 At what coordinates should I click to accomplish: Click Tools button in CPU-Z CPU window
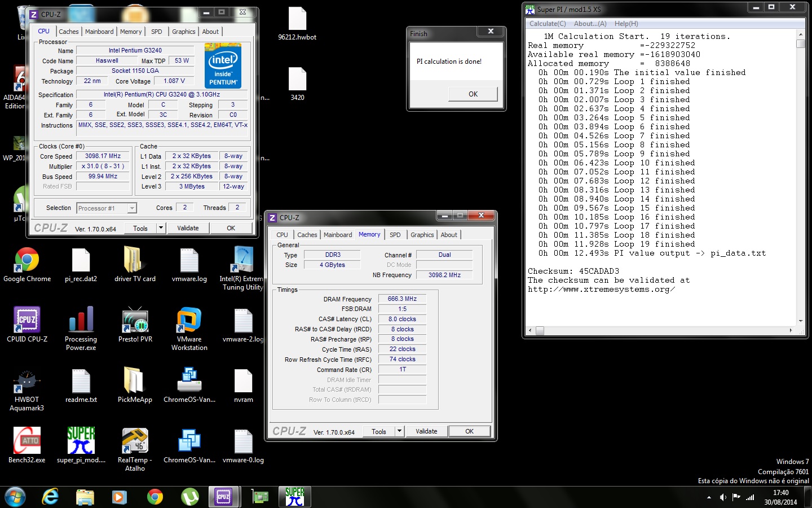point(140,228)
